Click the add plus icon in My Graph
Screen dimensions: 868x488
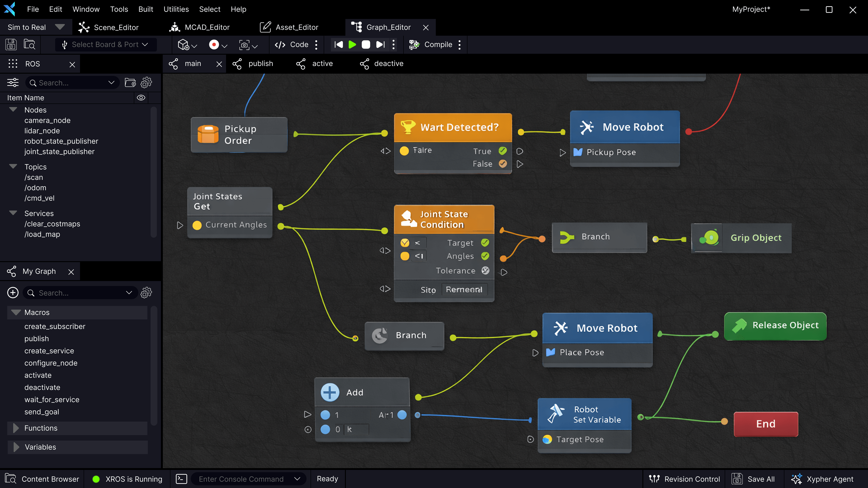tap(13, 293)
